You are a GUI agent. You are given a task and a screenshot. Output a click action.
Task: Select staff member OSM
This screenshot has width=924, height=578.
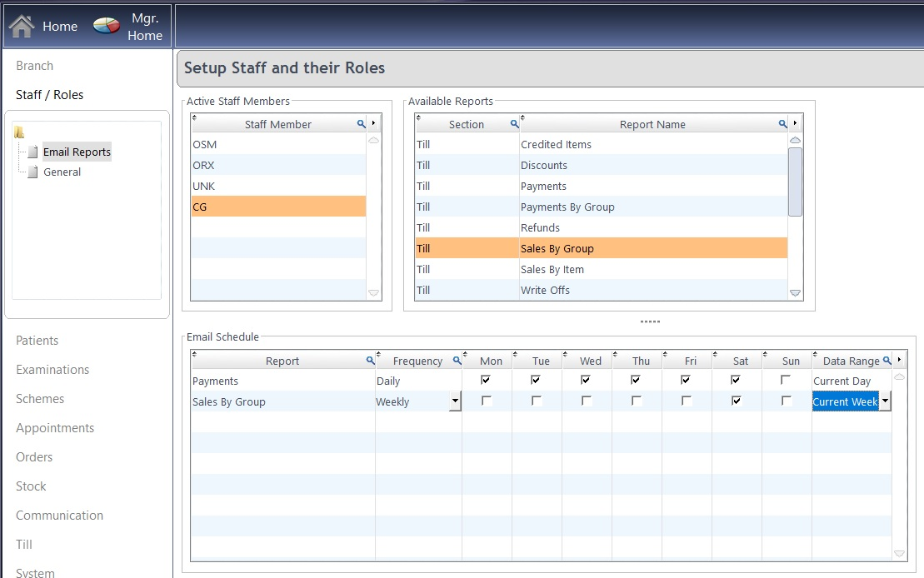(x=278, y=144)
